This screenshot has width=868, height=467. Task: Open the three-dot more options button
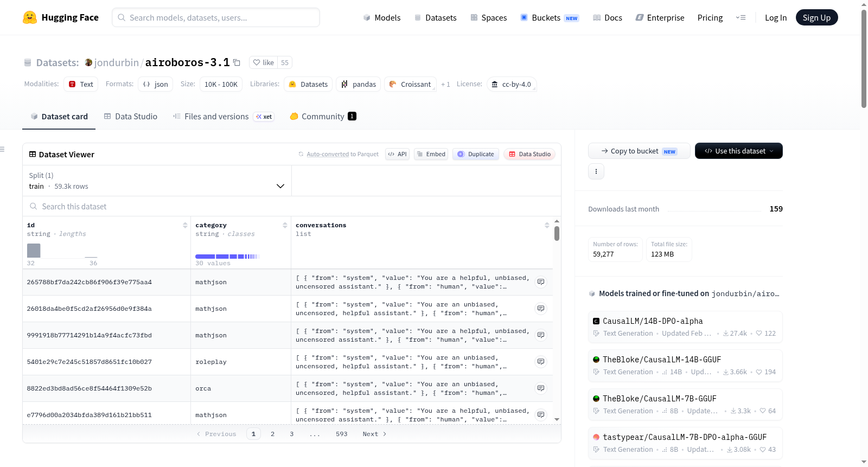coord(596,171)
